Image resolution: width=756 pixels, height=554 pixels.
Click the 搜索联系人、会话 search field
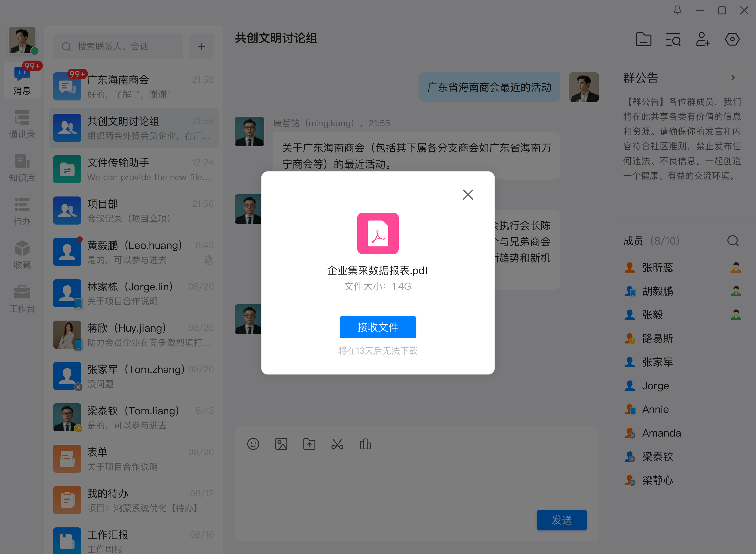pos(117,46)
